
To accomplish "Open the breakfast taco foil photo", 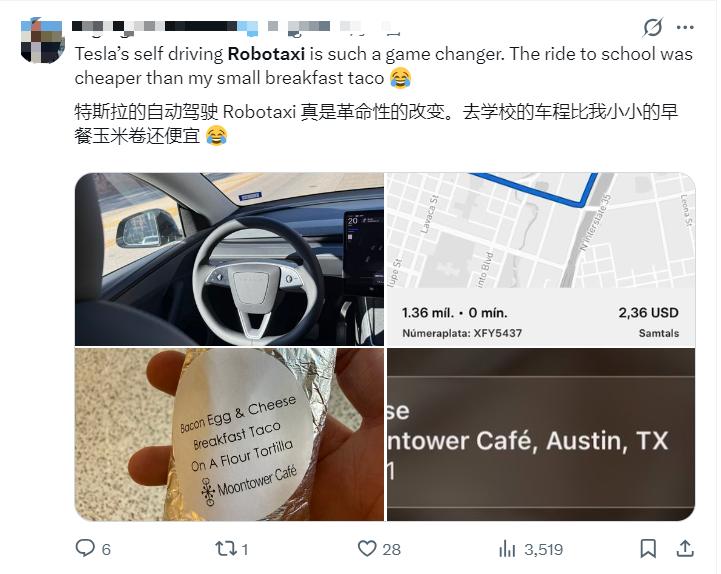I will [x=229, y=434].
